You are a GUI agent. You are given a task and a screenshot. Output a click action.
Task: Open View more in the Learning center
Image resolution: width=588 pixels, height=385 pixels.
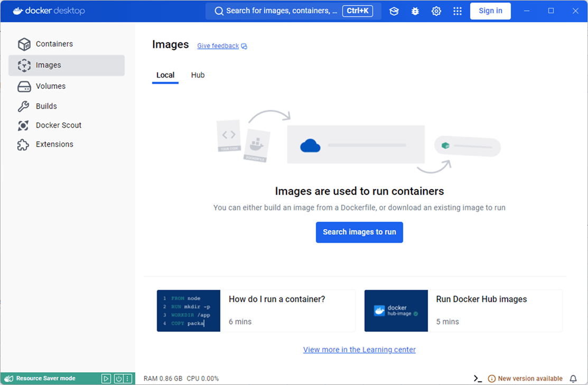point(359,350)
